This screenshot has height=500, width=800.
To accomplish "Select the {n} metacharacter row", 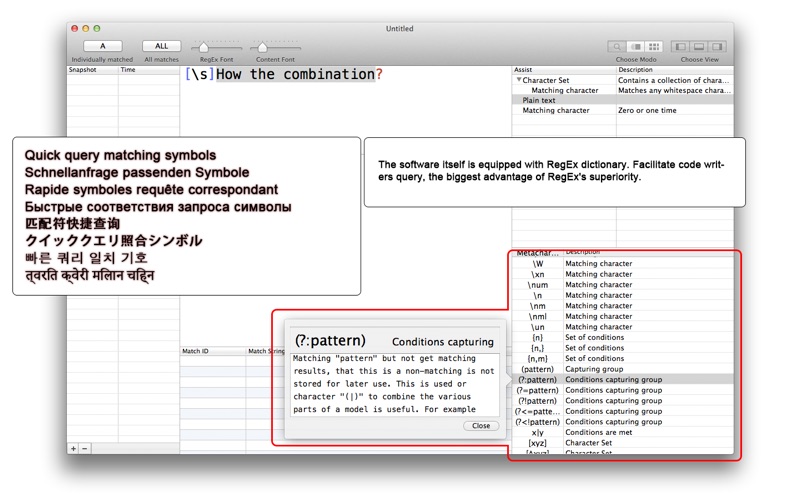I will point(622,337).
